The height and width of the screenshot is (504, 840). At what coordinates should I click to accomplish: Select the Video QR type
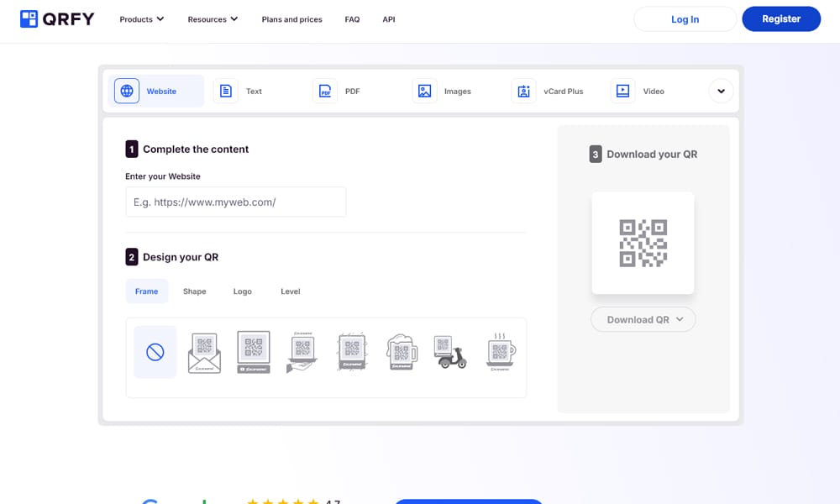[639, 91]
